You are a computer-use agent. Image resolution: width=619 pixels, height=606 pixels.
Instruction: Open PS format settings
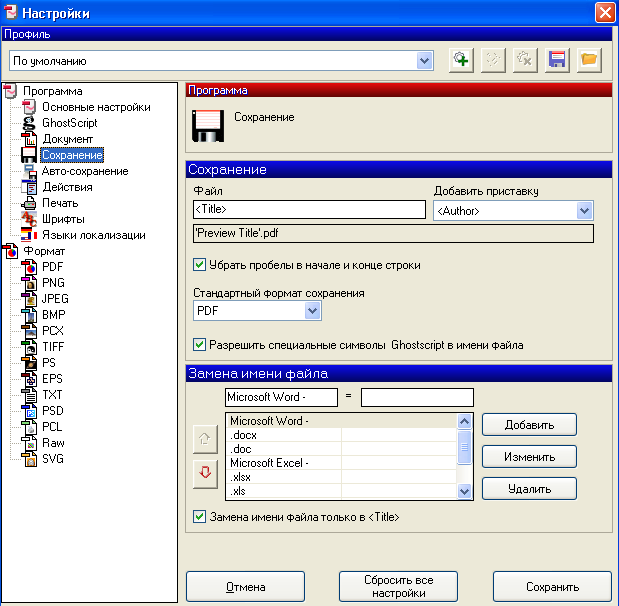click(49, 363)
